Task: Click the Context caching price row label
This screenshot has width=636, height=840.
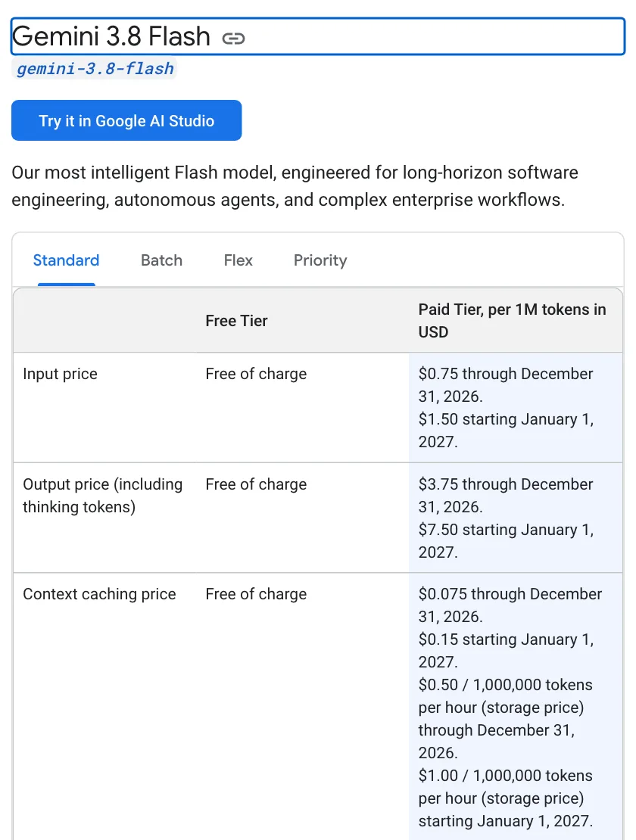Action: (99, 593)
